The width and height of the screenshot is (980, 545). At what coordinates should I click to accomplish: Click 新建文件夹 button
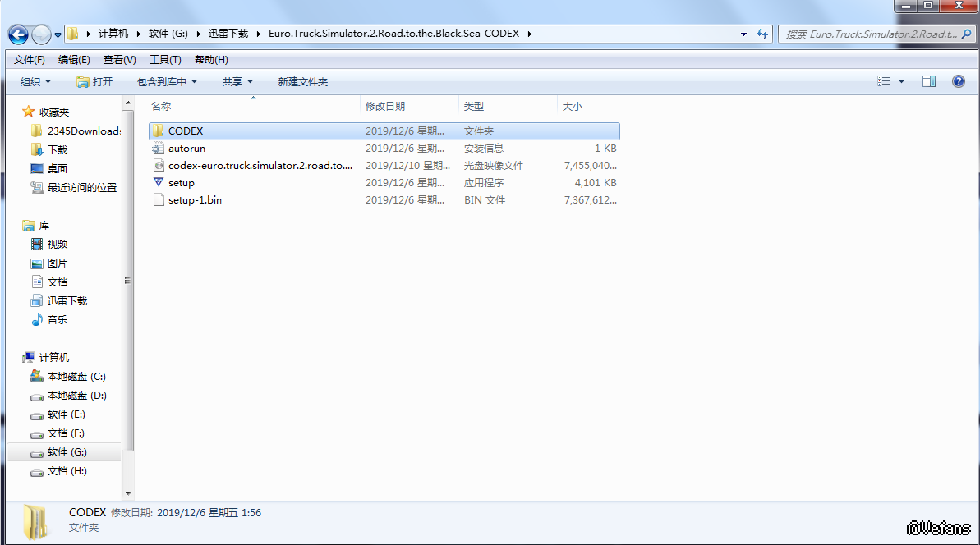coord(302,82)
